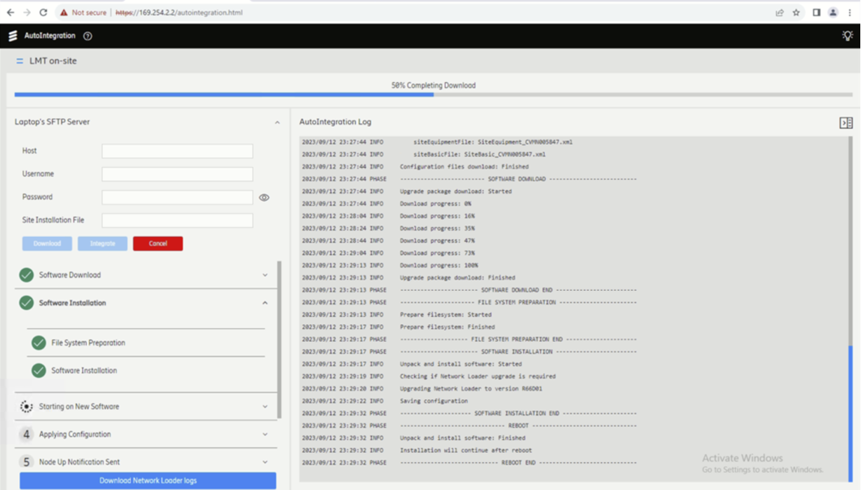Select the Node Up Notification Sent step
This screenshot has width=868, height=490.
coord(79,462)
